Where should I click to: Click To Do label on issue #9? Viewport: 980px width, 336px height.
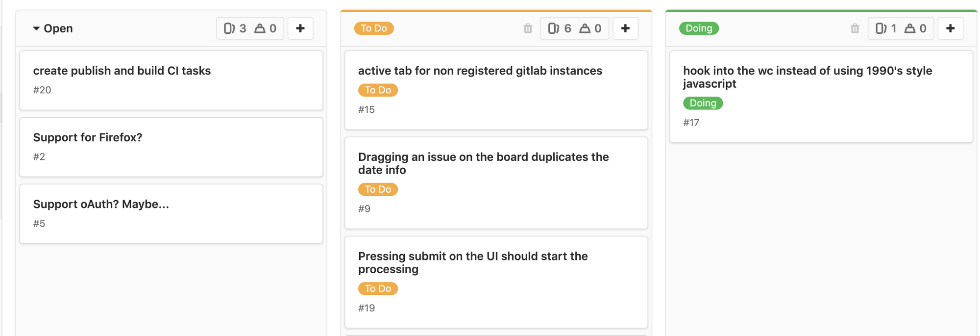coord(378,189)
